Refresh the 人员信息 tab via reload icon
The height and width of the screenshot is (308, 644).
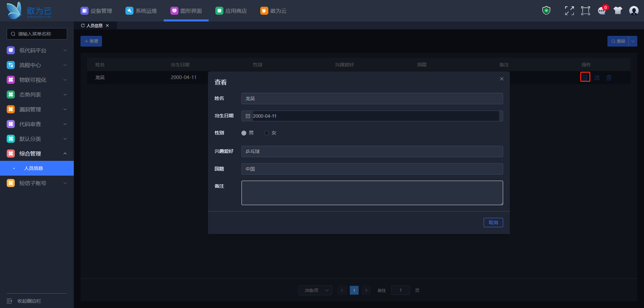click(x=83, y=25)
